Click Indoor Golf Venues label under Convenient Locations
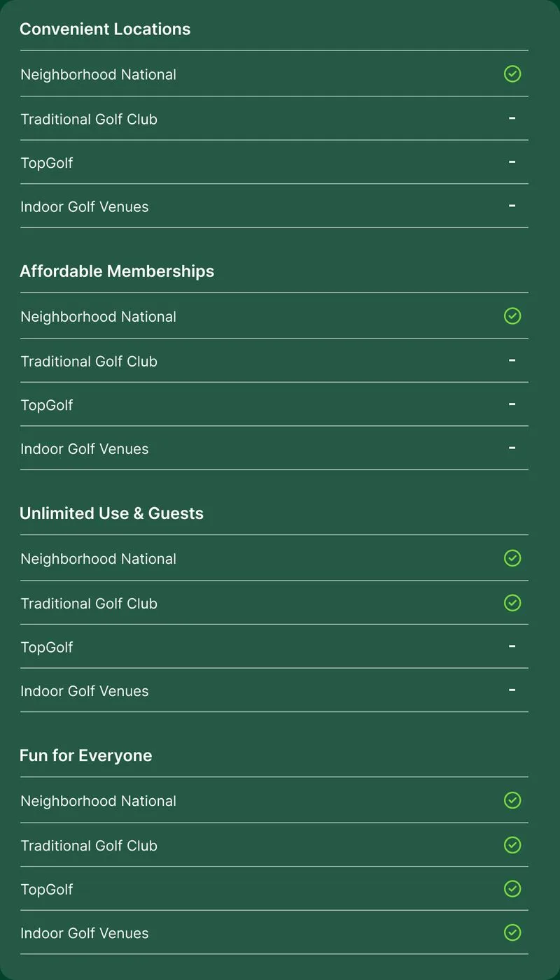Image resolution: width=560 pixels, height=980 pixels. (x=85, y=206)
